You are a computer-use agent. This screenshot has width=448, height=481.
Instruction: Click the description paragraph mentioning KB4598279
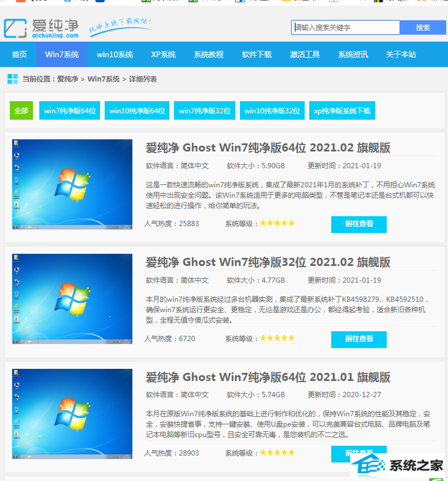pyautogui.click(x=288, y=309)
